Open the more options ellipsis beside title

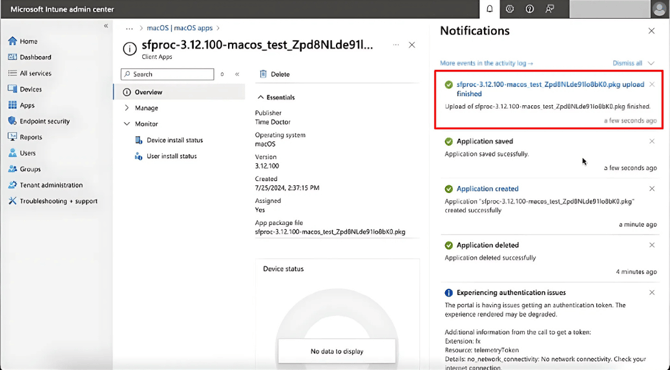(396, 45)
